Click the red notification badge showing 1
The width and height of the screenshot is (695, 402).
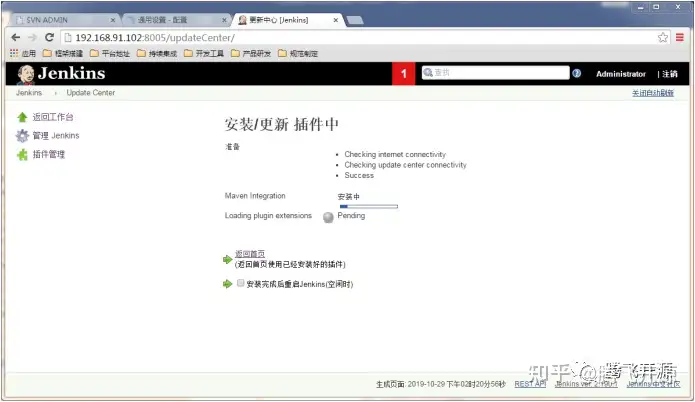403,74
